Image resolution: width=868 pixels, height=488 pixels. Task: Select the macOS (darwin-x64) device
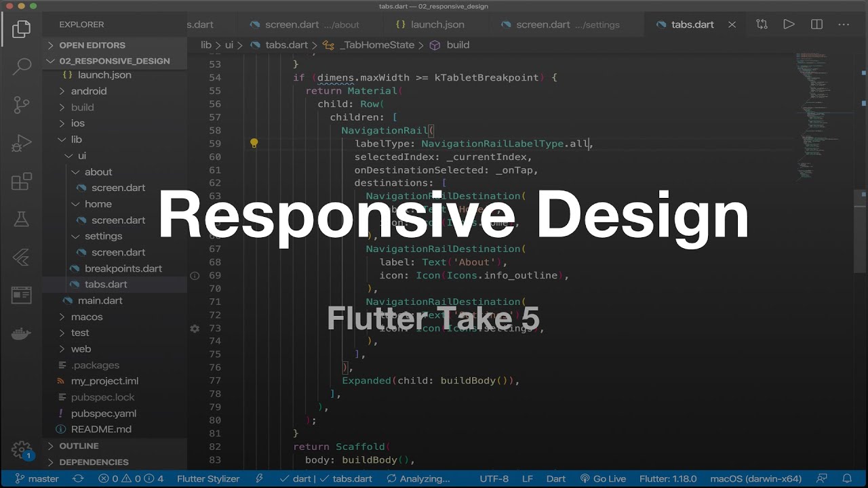[755, 479]
